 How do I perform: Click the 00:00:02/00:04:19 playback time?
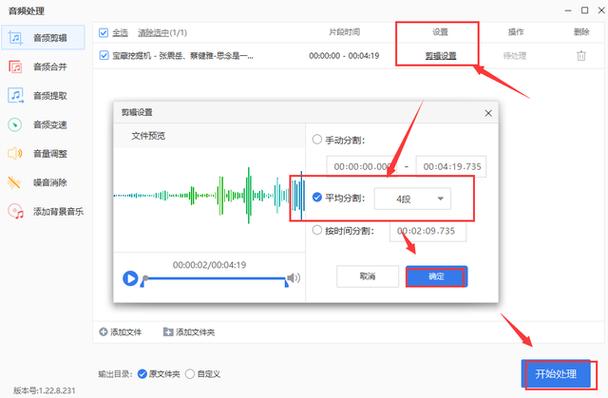click(x=209, y=265)
